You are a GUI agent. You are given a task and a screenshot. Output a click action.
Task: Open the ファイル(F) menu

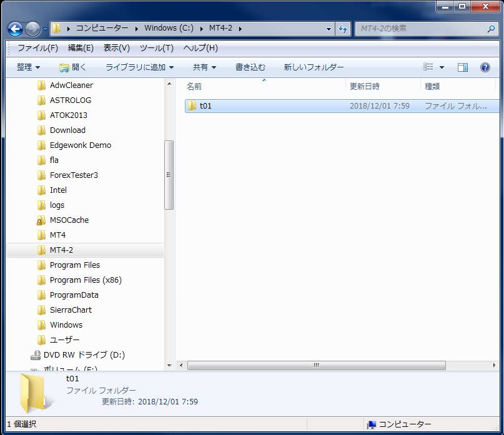click(36, 47)
